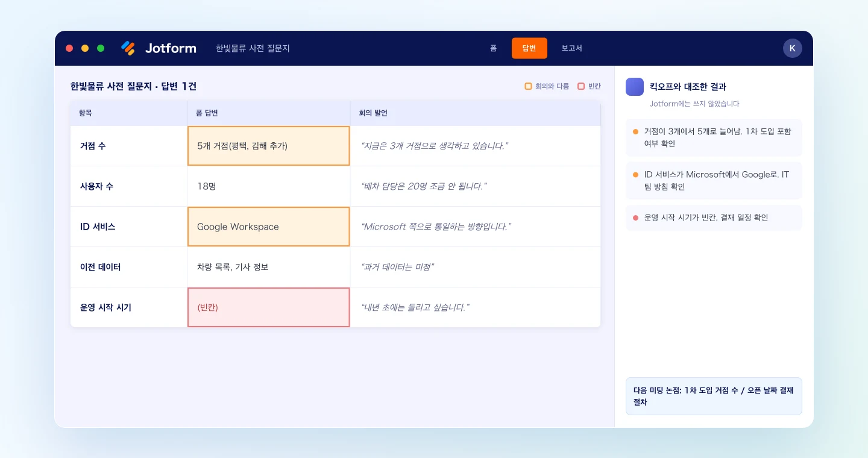Open the finding about ID 서비스 Microsoft에서 Google로

(714, 181)
